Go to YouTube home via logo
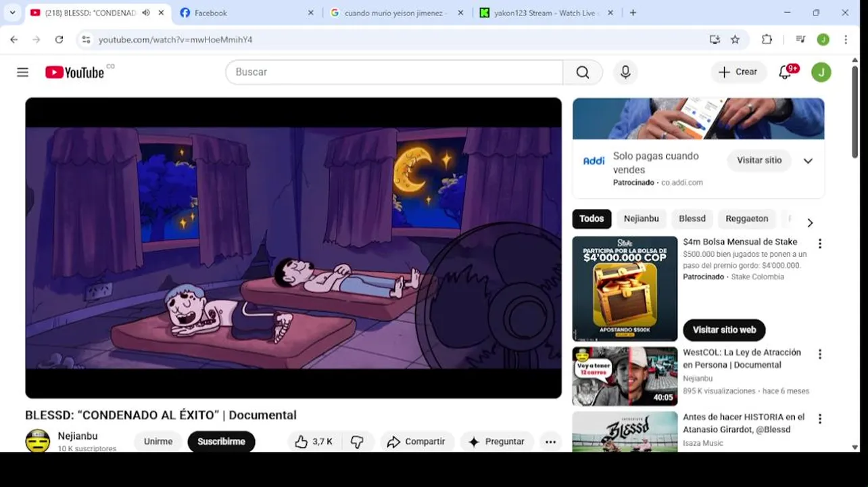This screenshot has width=868, height=487. click(x=75, y=72)
